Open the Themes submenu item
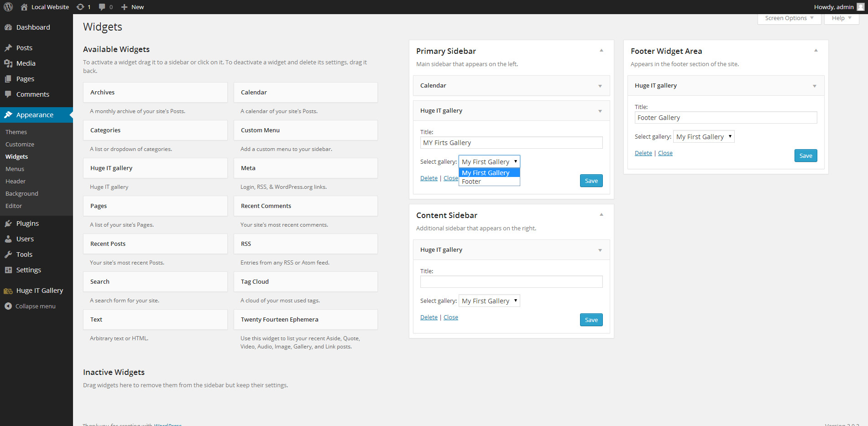The image size is (868, 426). [16, 132]
